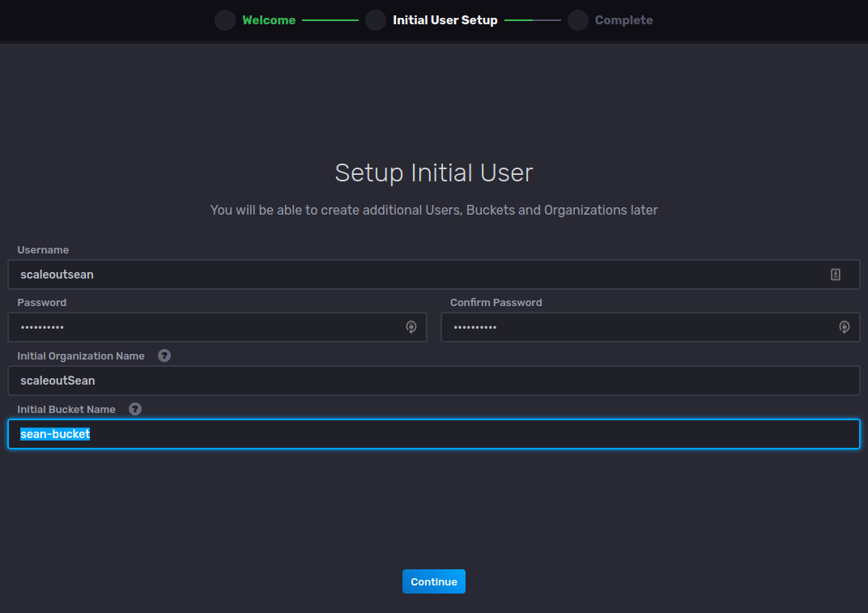Select the Initial Organization Name field
This screenshot has height=613, width=868.
pos(433,381)
